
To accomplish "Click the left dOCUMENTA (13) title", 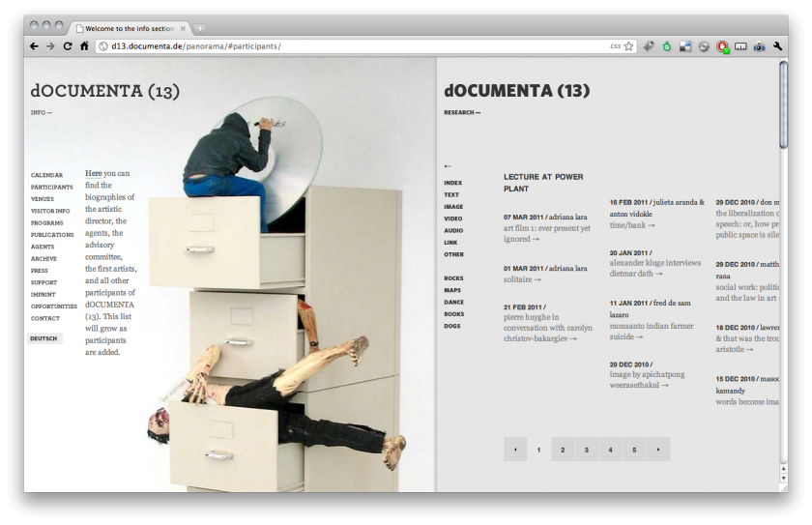I will coord(105,91).
